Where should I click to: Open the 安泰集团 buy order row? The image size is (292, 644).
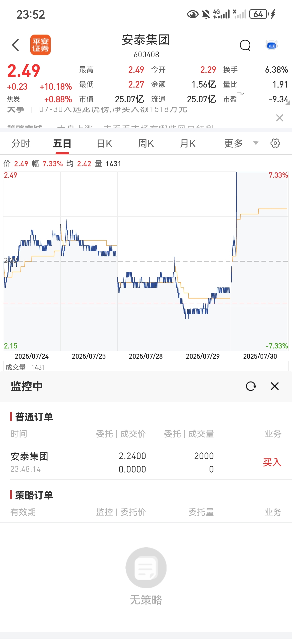click(x=146, y=462)
